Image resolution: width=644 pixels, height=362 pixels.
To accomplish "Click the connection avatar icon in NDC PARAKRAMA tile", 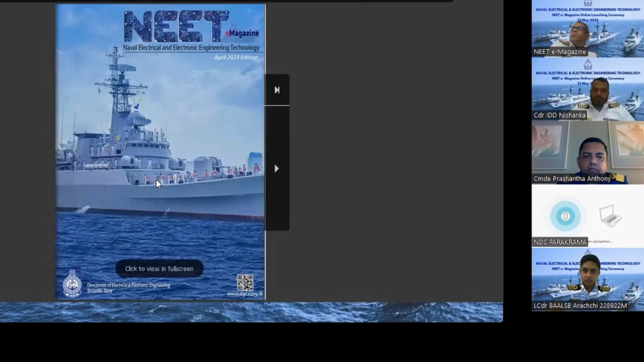I will pos(565,216).
